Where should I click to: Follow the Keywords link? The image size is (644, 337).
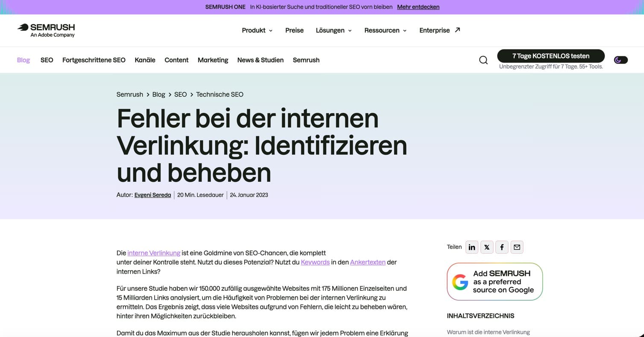click(x=315, y=262)
